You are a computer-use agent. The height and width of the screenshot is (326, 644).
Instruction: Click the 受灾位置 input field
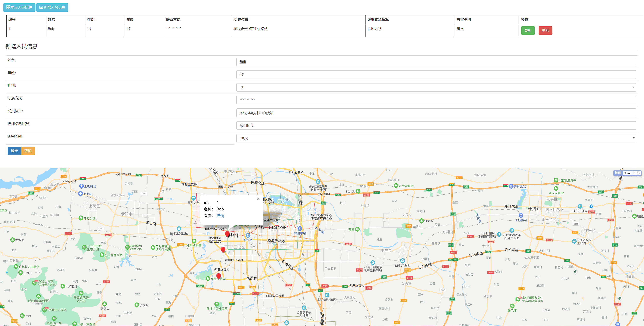(436, 113)
